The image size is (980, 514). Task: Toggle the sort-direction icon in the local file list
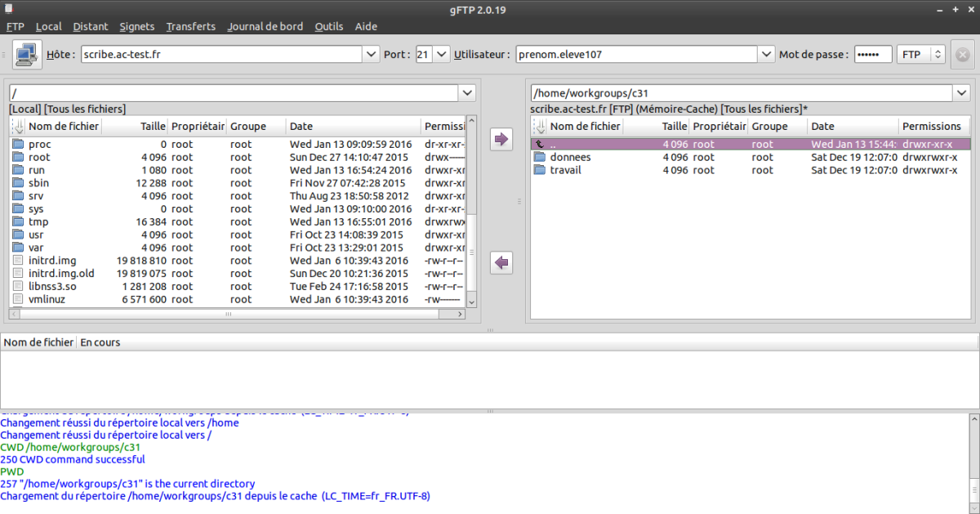tap(18, 127)
